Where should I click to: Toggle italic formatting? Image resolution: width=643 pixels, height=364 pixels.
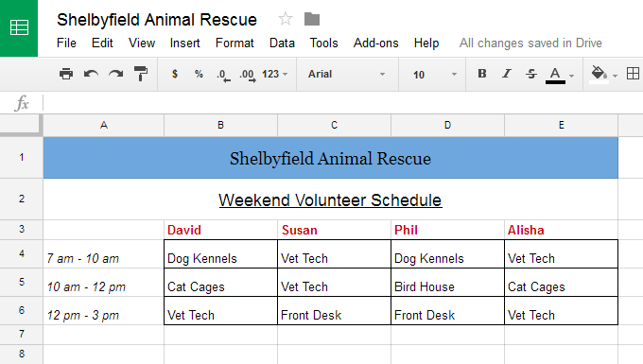[x=507, y=74]
